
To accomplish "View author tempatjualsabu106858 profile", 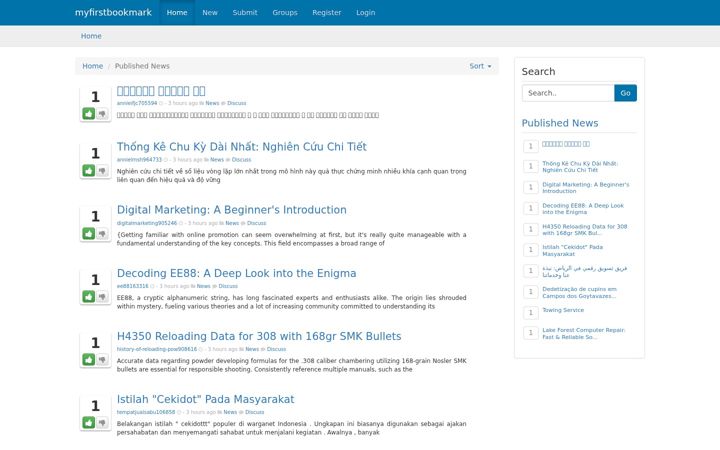I will pyautogui.click(x=146, y=412).
